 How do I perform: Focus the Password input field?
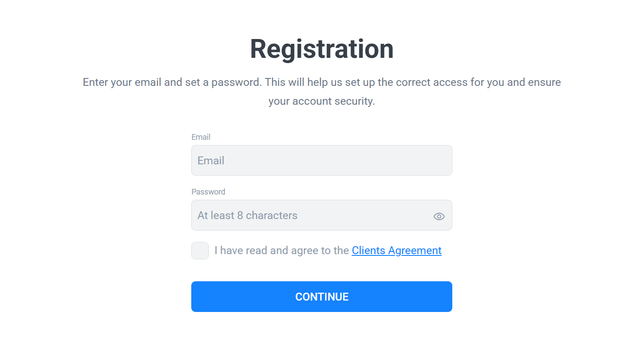322,215
